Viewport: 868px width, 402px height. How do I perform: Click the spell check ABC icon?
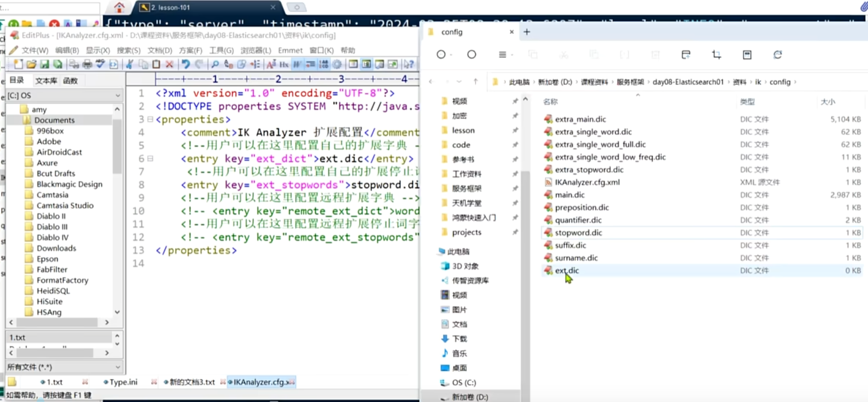point(100,64)
